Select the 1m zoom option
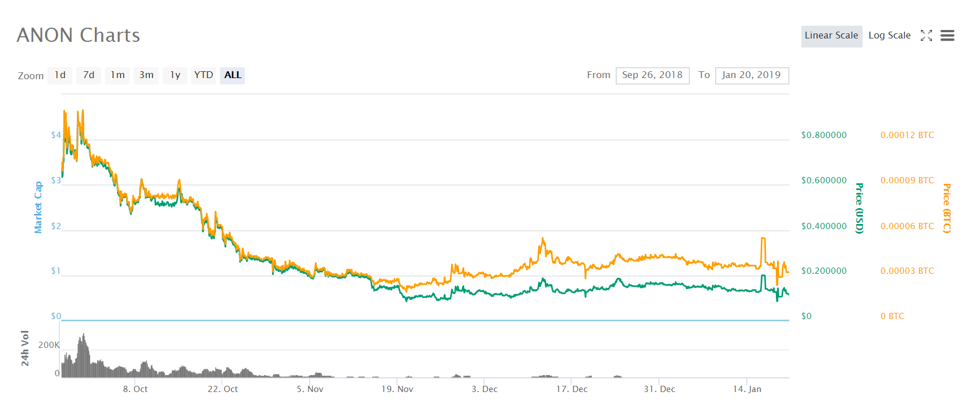980x409 pixels. [x=118, y=75]
